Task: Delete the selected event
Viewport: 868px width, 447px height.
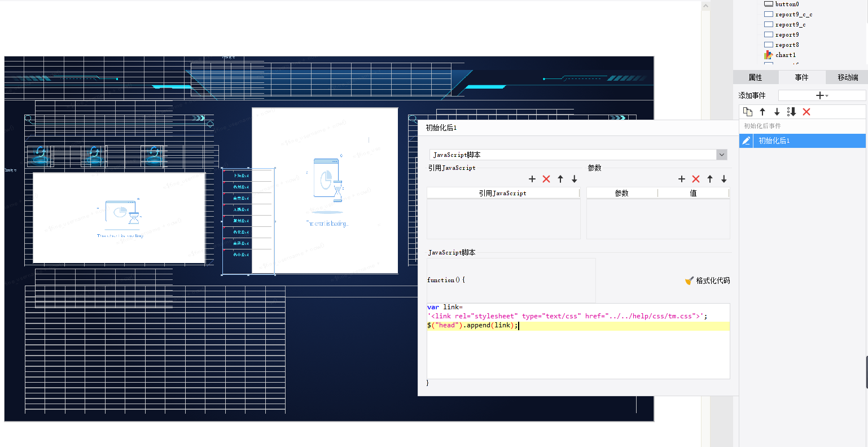Action: (806, 112)
